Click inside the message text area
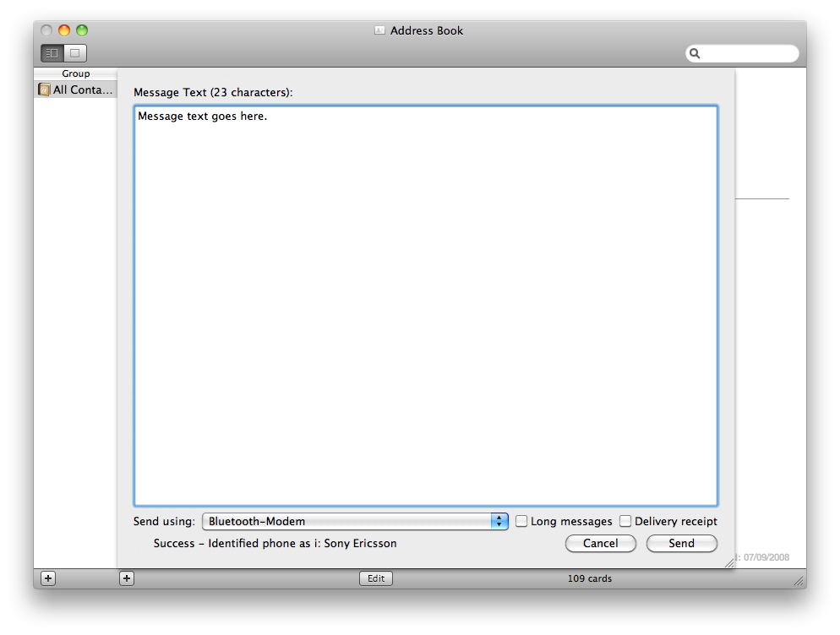The image size is (840, 635). click(x=426, y=306)
